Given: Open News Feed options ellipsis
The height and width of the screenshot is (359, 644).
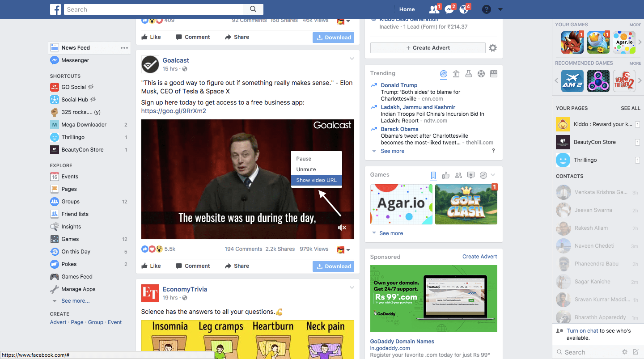Looking at the screenshot, I should [x=124, y=48].
